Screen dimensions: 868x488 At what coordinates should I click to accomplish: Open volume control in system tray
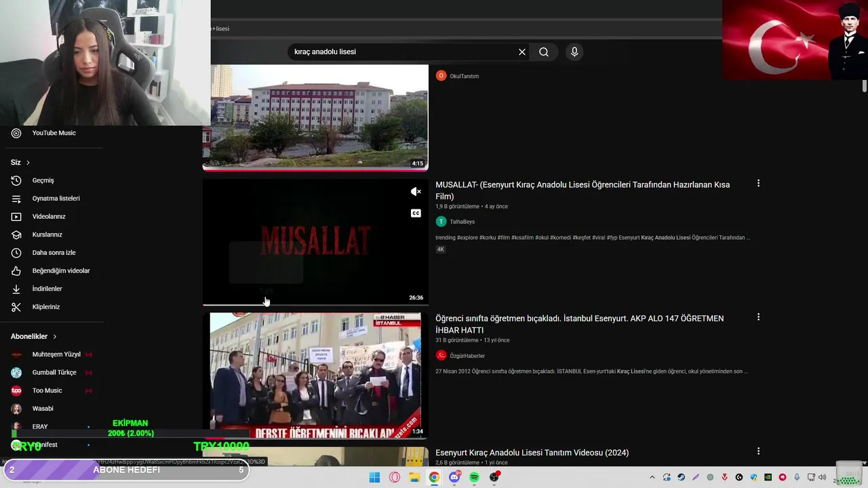[x=823, y=477]
